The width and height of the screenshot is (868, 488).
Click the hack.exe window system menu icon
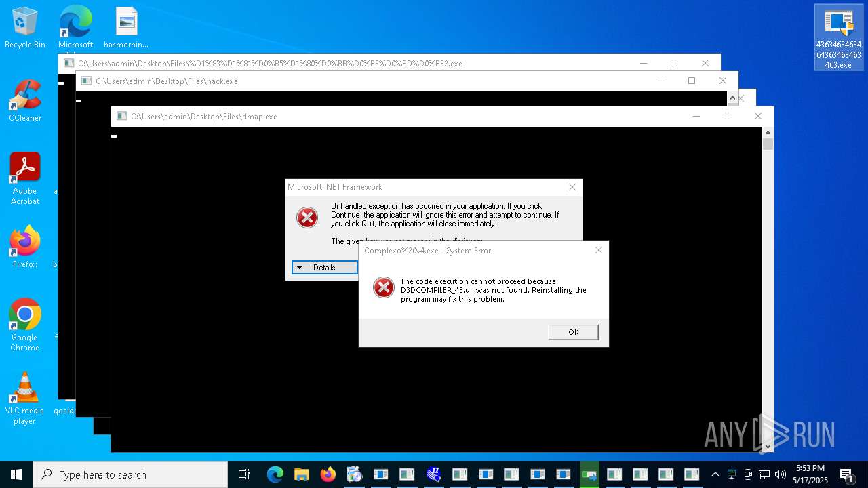[x=87, y=81]
